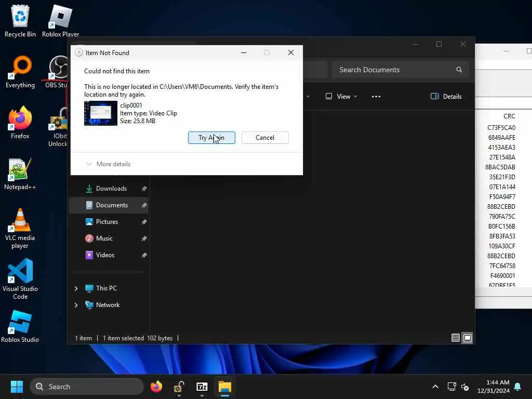Unpin Downloads using its pin icon
Viewport: 532px width, 399px height.
click(144, 189)
